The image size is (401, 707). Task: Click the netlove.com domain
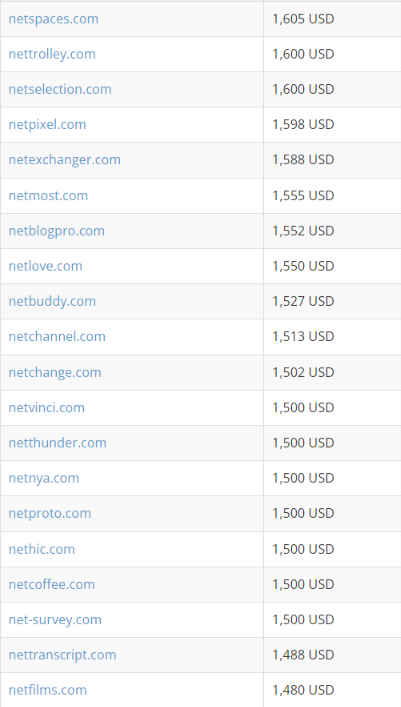(46, 266)
